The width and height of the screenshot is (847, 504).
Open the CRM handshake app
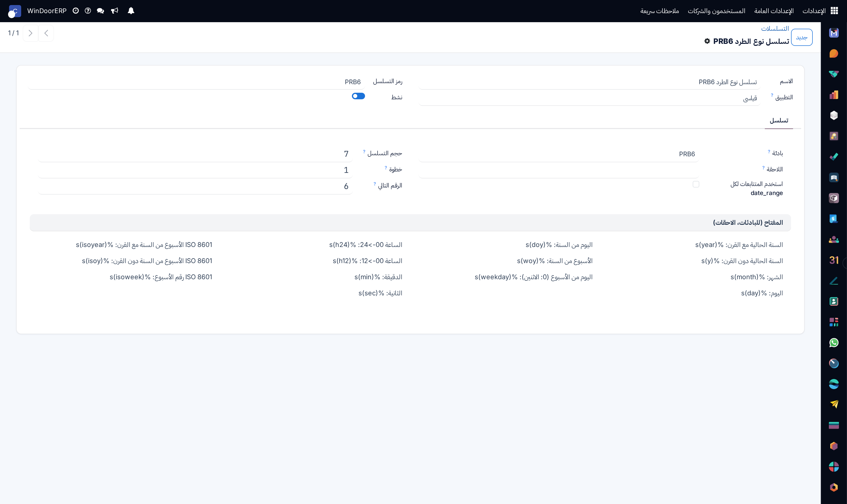pos(834,74)
